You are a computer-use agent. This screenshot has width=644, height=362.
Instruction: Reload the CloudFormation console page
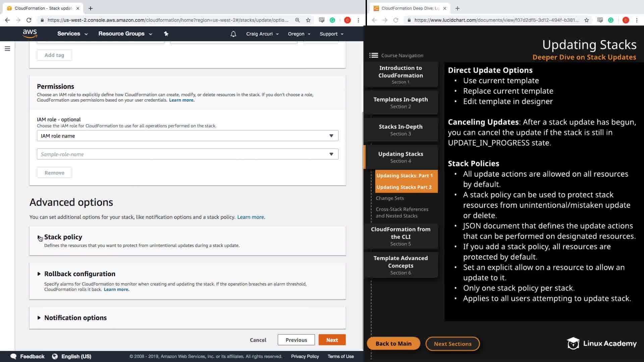[29, 20]
